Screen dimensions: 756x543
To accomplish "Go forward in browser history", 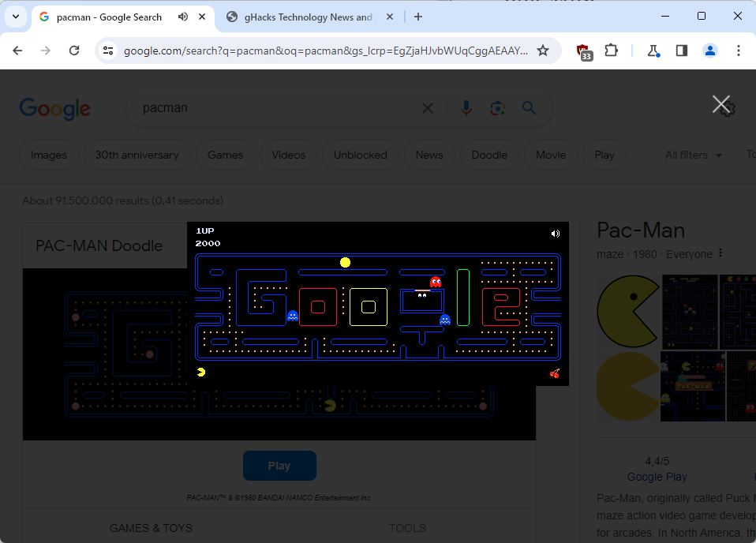I will point(46,51).
